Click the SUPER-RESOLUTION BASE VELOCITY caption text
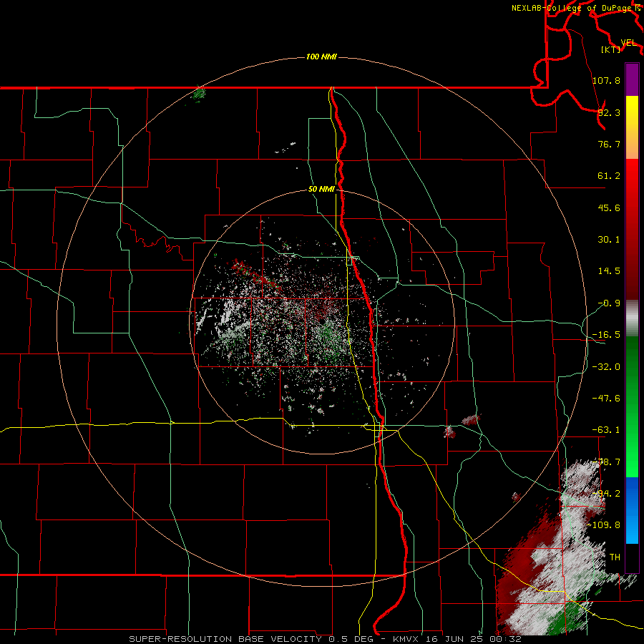The image size is (644, 644). click(x=225, y=639)
